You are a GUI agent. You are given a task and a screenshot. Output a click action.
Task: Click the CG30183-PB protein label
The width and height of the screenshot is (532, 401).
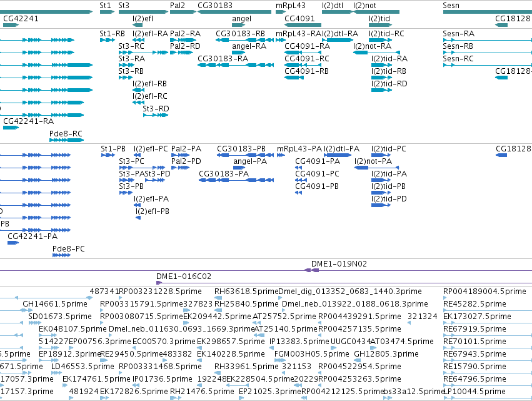241,149
